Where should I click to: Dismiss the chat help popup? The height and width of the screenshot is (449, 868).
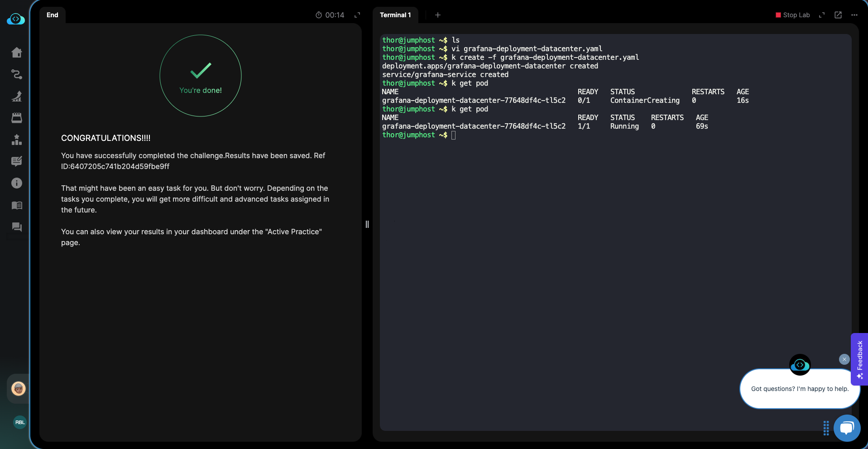point(844,359)
